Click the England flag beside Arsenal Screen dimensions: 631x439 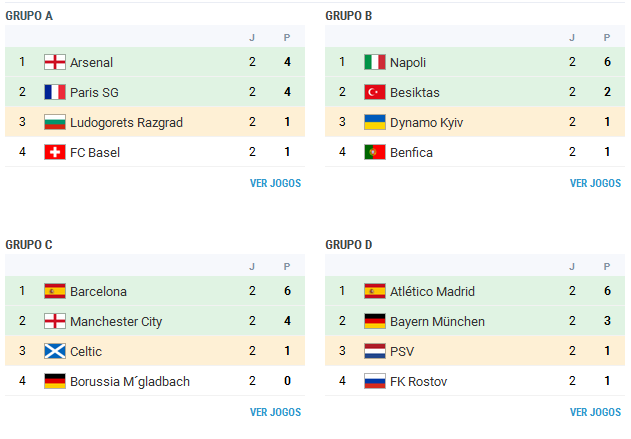55,62
